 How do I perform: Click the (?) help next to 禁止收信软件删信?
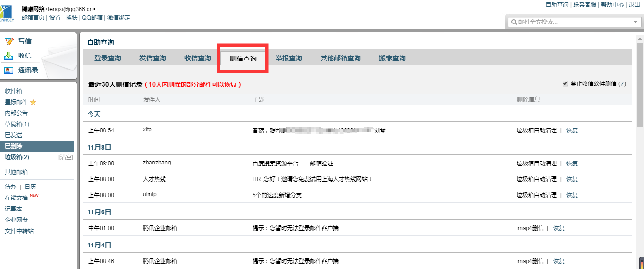pyautogui.click(x=622, y=84)
